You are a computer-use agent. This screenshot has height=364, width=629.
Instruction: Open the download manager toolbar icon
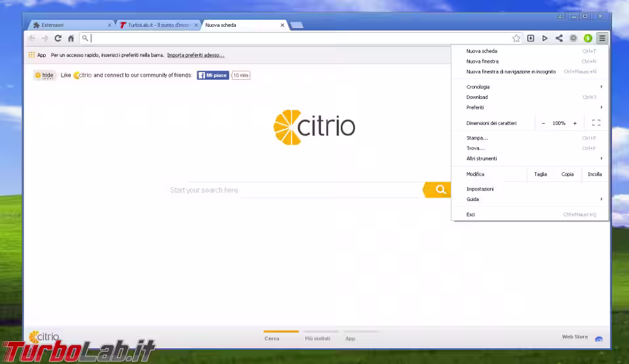click(531, 38)
